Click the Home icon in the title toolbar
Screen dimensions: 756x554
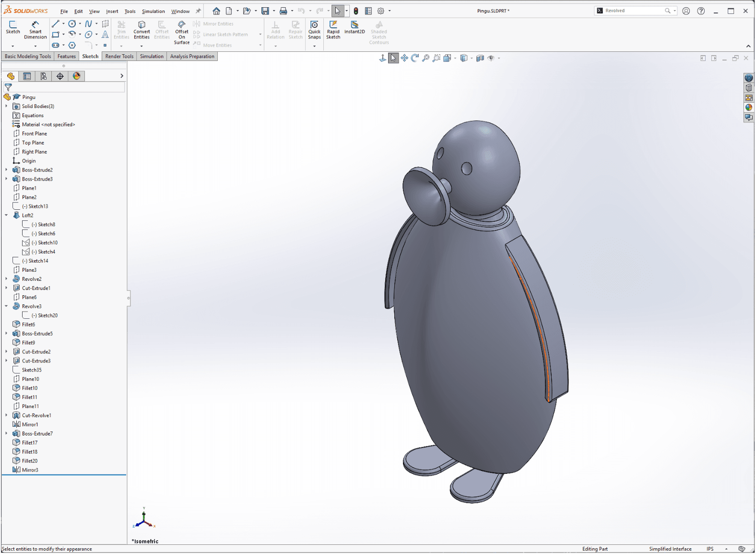click(216, 11)
